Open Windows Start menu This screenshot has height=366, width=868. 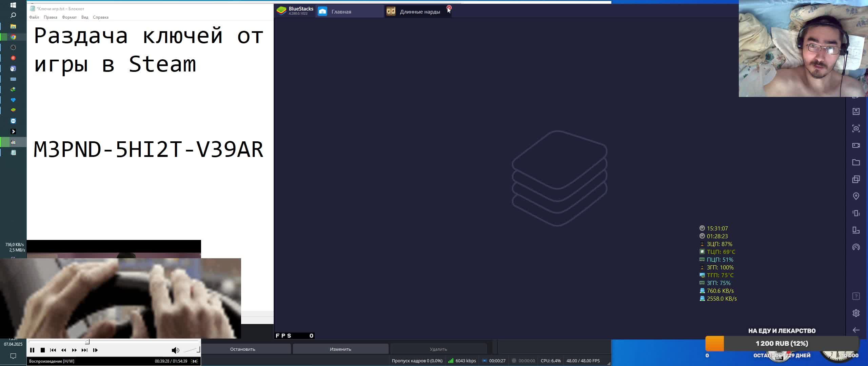coord(13,5)
